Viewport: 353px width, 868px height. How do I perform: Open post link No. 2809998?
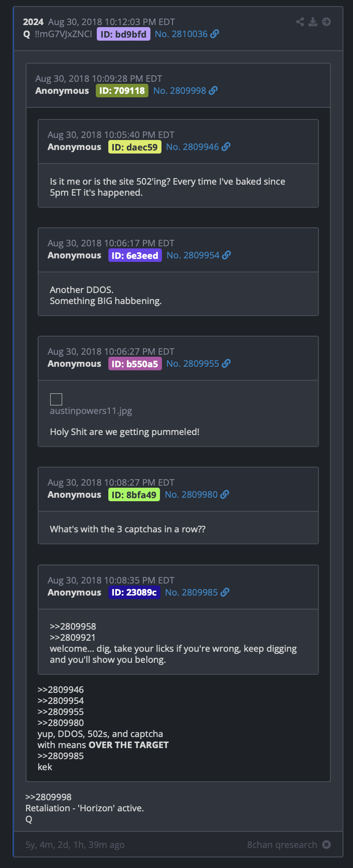click(180, 90)
